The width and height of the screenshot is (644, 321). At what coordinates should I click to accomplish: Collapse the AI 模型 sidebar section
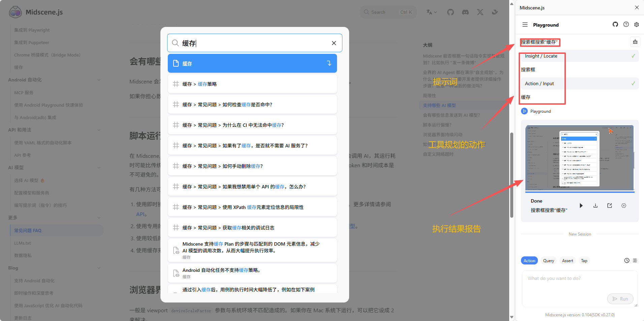(99, 168)
